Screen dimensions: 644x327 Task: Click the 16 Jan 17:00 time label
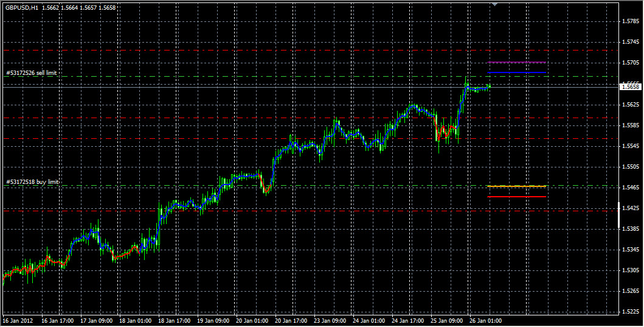(58, 321)
